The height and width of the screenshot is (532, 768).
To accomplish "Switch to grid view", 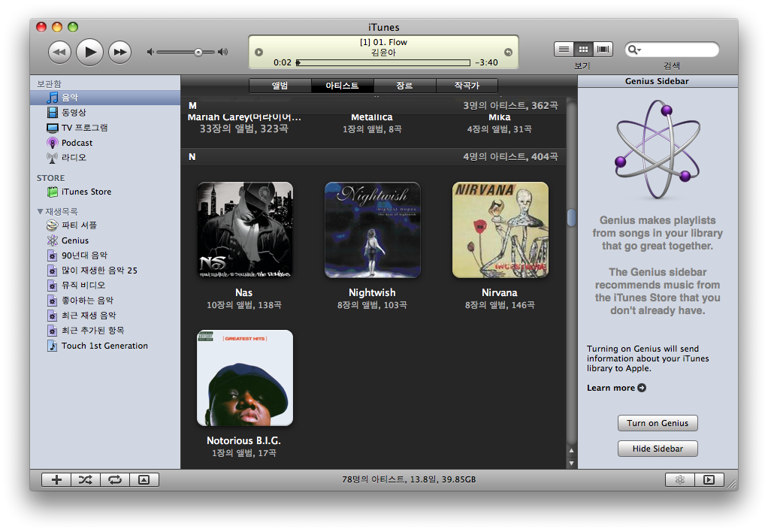I will coord(583,50).
